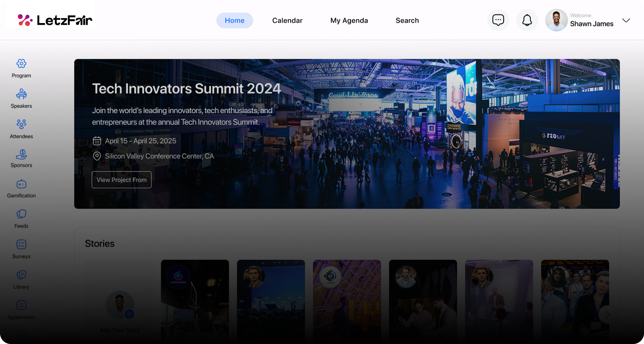Open the Library sidebar icon
This screenshot has width=644, height=344.
21,275
